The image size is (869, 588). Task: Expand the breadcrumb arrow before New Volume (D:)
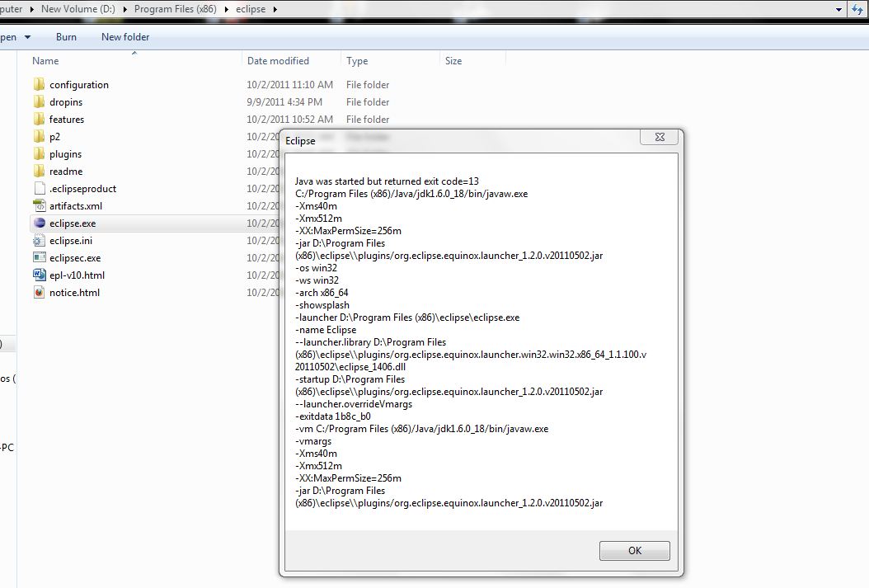point(31,9)
